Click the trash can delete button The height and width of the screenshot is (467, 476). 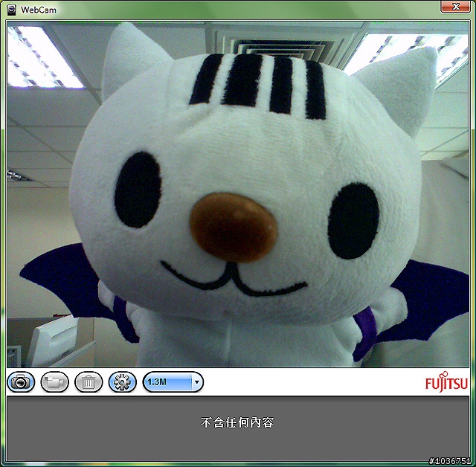click(x=89, y=381)
